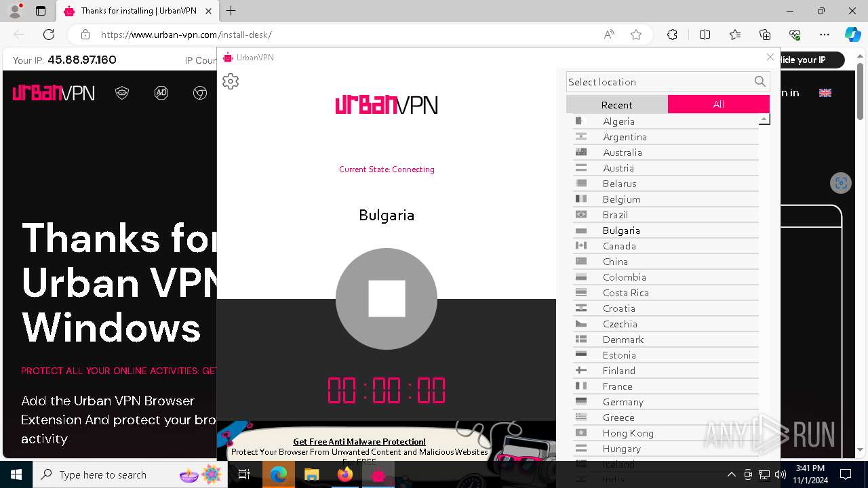Pick Belarus in the country list
The height and width of the screenshot is (488, 868).
click(666, 184)
